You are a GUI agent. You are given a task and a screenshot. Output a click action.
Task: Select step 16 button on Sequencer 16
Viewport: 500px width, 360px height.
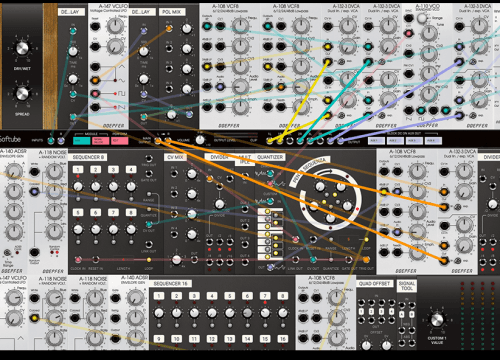283,339
